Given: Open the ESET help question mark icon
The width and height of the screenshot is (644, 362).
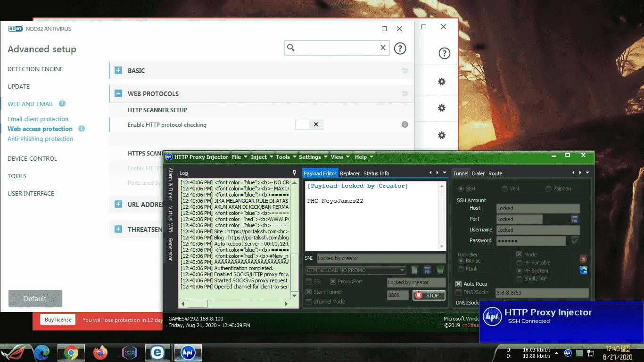Looking at the screenshot, I should point(400,48).
